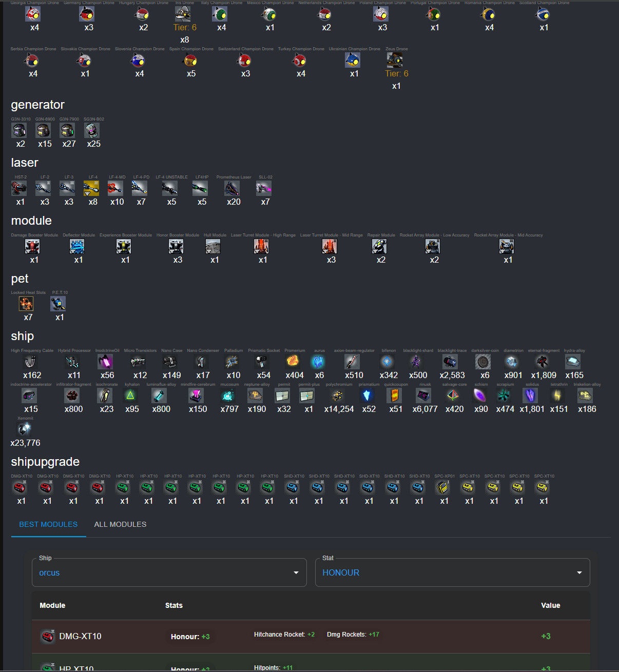The height and width of the screenshot is (672, 619).
Task: Click the DMG-XT10 row name
Action: pyautogui.click(x=80, y=636)
